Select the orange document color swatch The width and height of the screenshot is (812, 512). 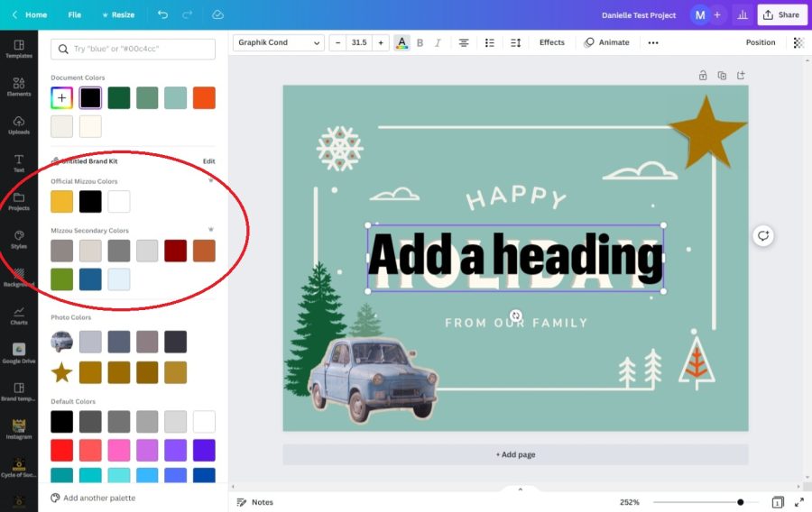click(204, 98)
